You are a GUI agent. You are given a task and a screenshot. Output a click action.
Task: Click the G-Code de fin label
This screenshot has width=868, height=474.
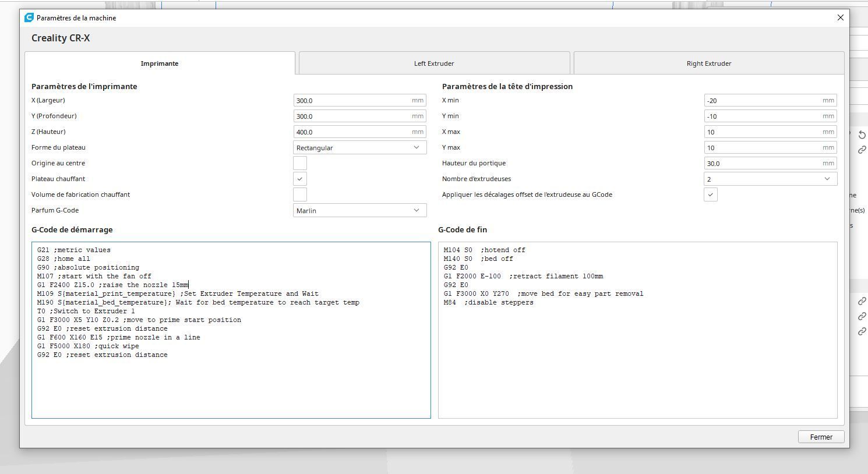463,229
